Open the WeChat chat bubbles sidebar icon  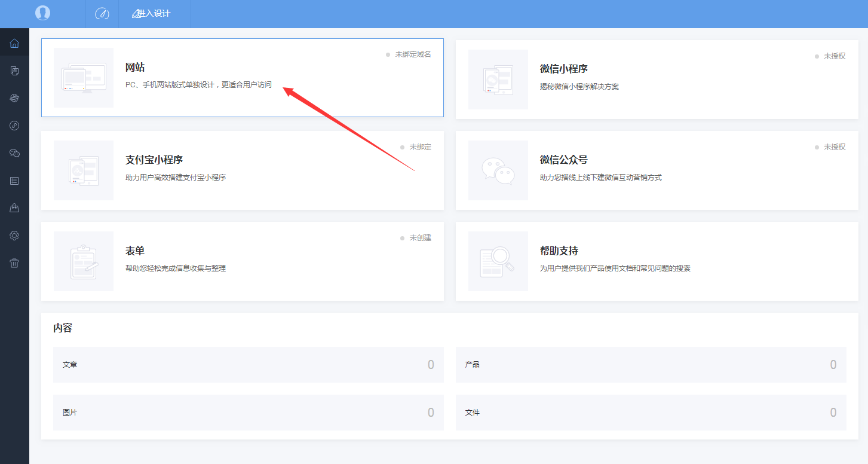pos(14,153)
